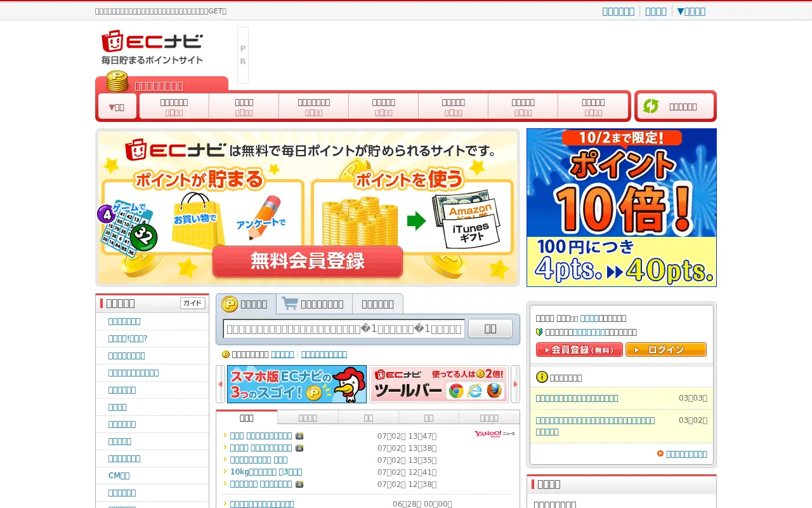Open the ECナビ ツールバー banner

[439, 384]
